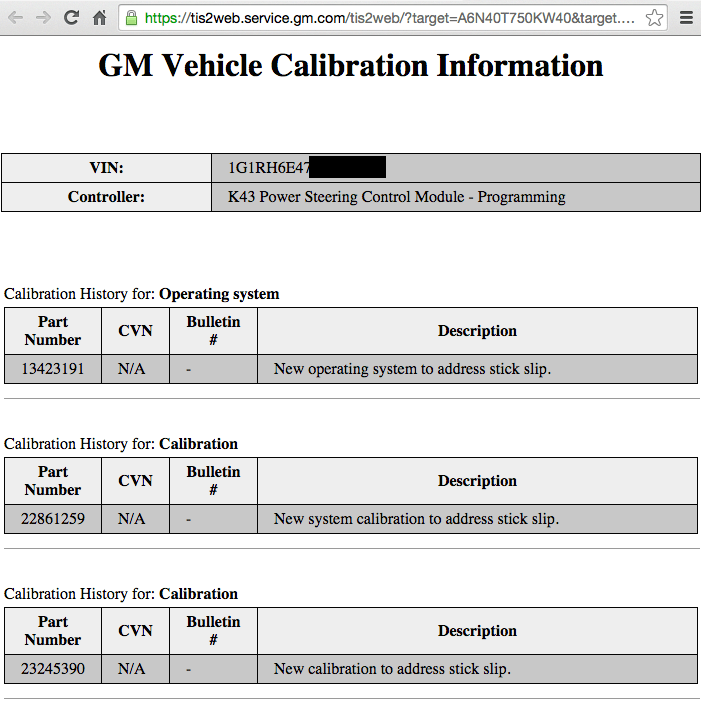Click CVN value in 22861259 row
The height and width of the screenshot is (704, 701).
(132, 519)
